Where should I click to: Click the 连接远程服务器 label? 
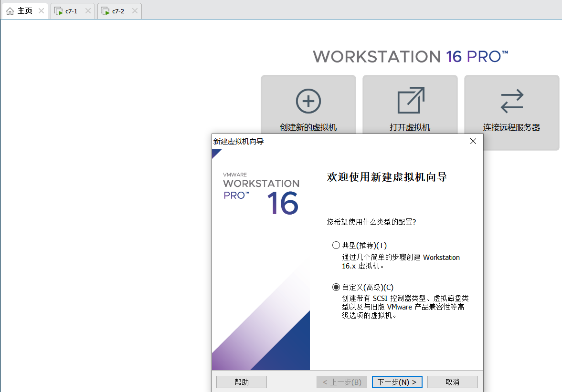511,127
